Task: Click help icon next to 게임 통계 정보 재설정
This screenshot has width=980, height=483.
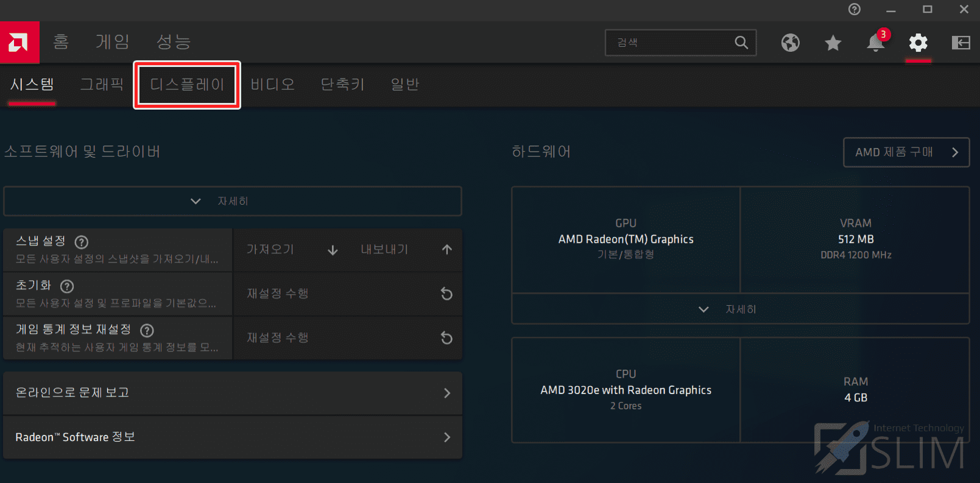Action: 147,330
